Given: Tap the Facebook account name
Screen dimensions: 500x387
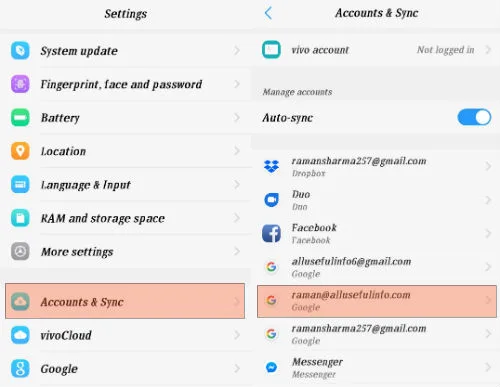Looking at the screenshot, I should [x=314, y=228].
